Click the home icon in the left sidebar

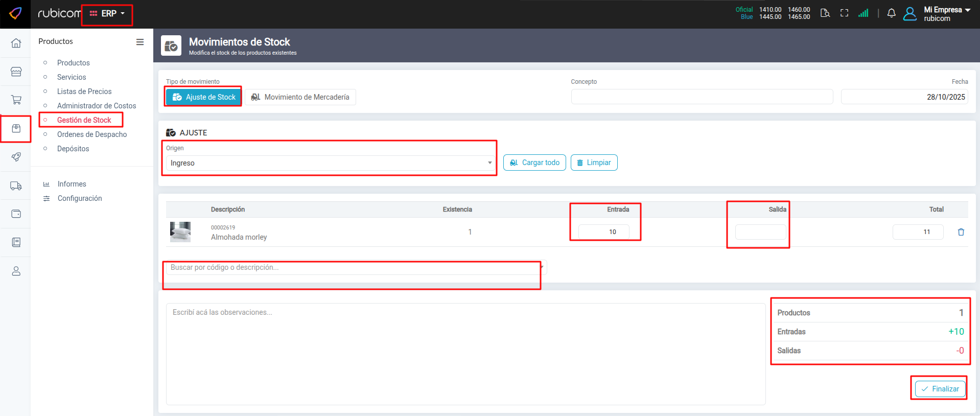(16, 43)
